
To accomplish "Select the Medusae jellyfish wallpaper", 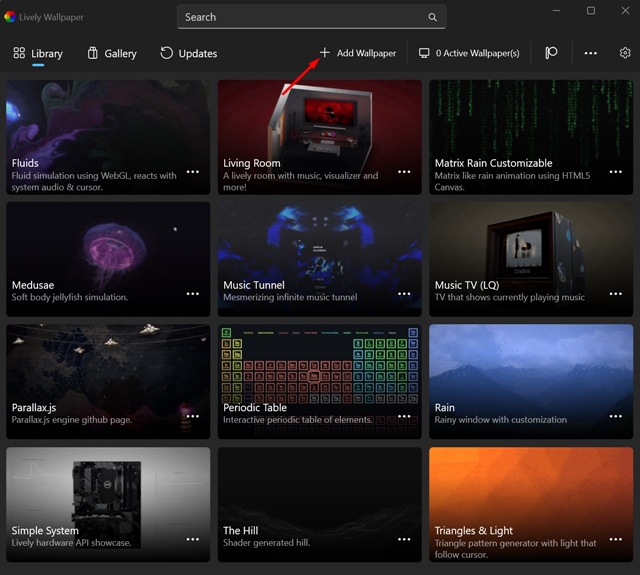I will [108, 259].
